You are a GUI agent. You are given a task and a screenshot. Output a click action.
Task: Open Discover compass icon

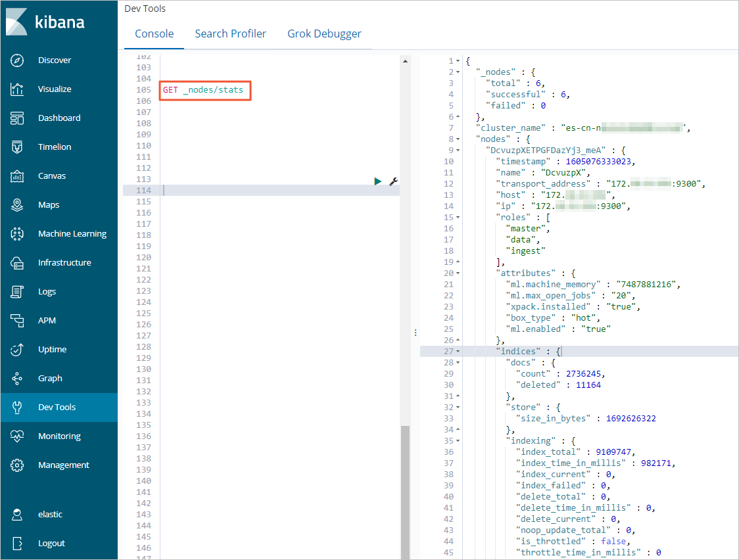tap(17, 60)
